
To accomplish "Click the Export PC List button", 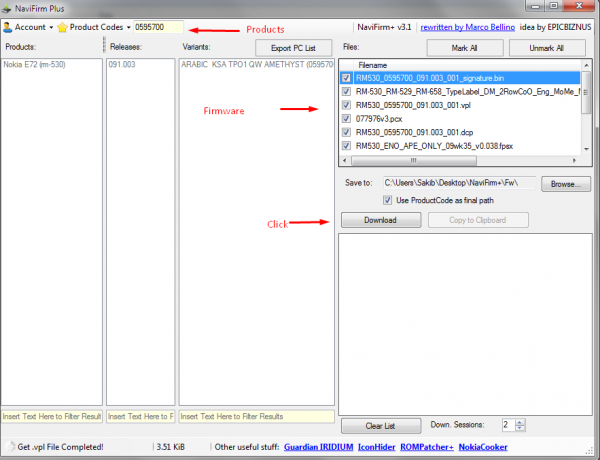I will point(293,48).
